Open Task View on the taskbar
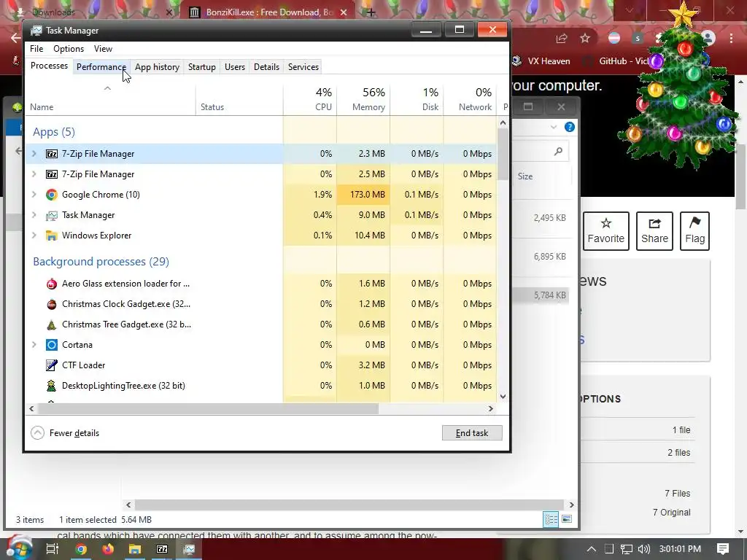The image size is (747, 560). (x=53, y=549)
